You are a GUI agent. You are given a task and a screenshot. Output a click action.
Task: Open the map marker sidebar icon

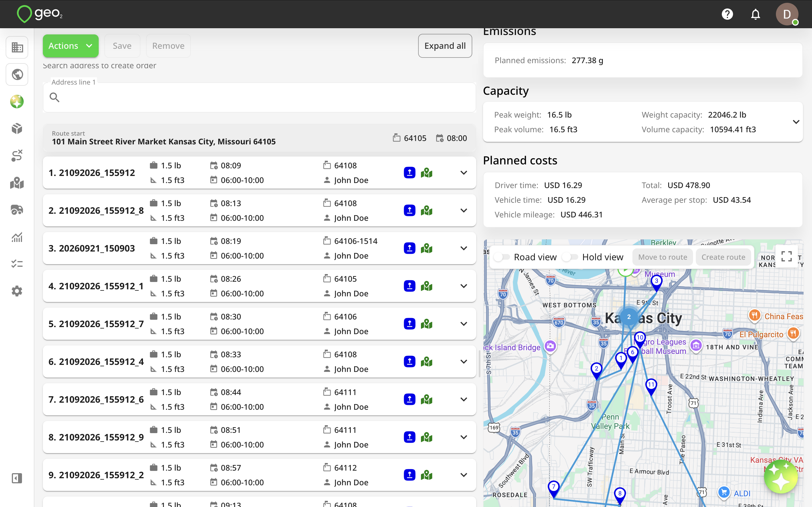17,183
